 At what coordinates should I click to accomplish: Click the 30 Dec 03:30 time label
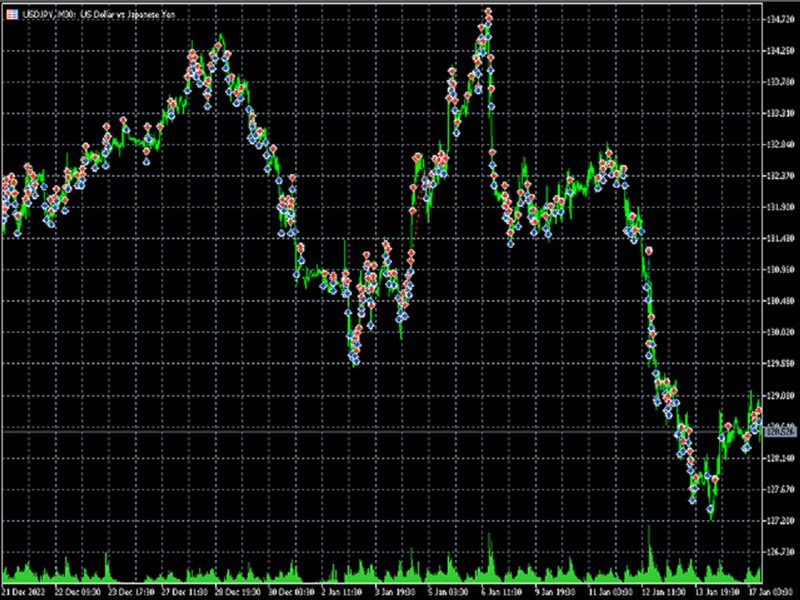point(291,592)
